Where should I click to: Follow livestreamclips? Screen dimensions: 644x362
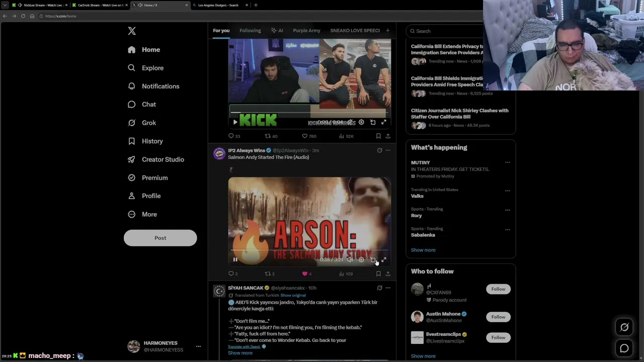tap(498, 337)
